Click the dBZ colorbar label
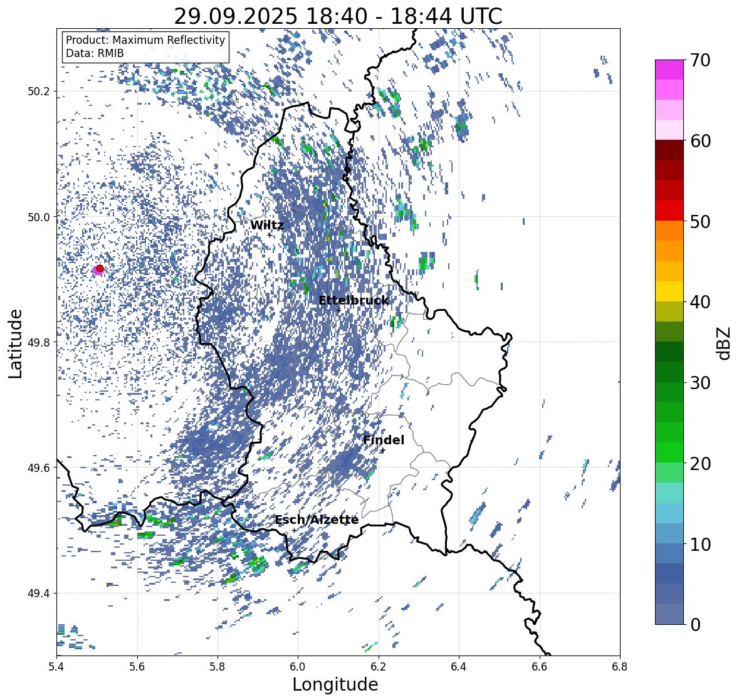 pyautogui.click(x=724, y=343)
